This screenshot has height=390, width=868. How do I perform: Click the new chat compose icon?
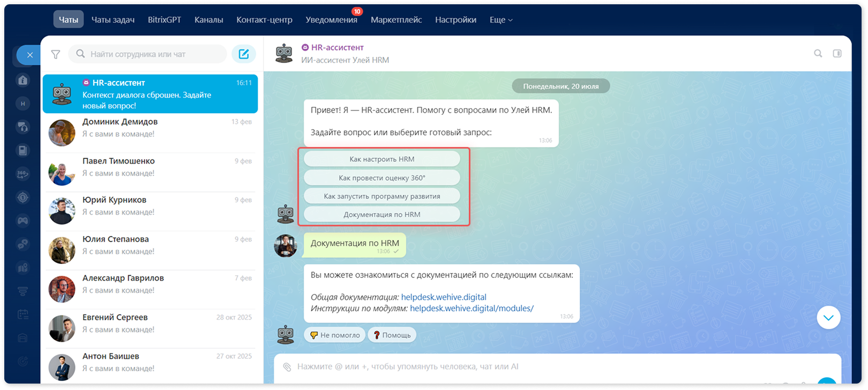click(x=244, y=54)
